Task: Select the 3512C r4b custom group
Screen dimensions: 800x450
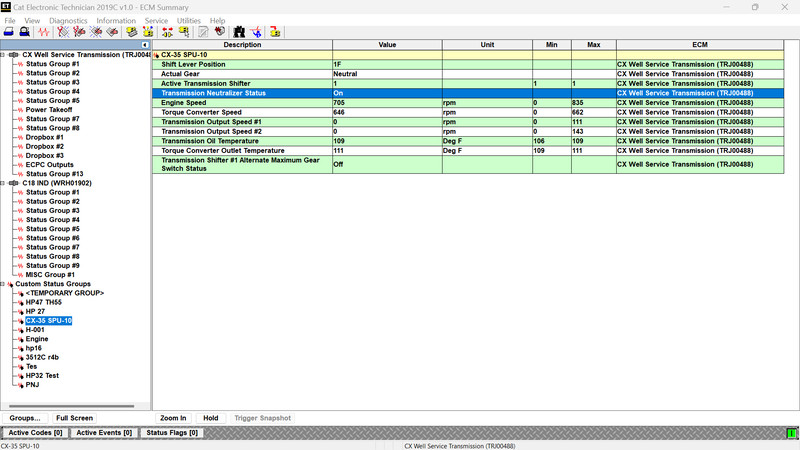Action: click(x=42, y=358)
